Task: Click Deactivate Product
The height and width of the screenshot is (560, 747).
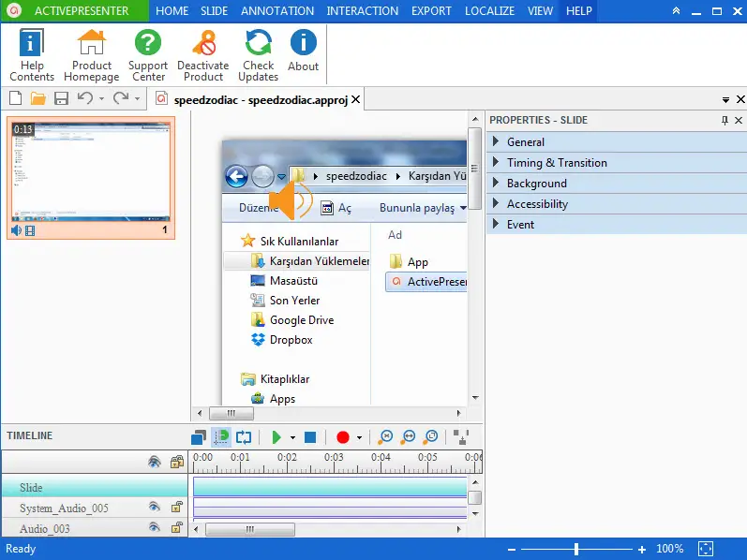Action: click(203, 54)
